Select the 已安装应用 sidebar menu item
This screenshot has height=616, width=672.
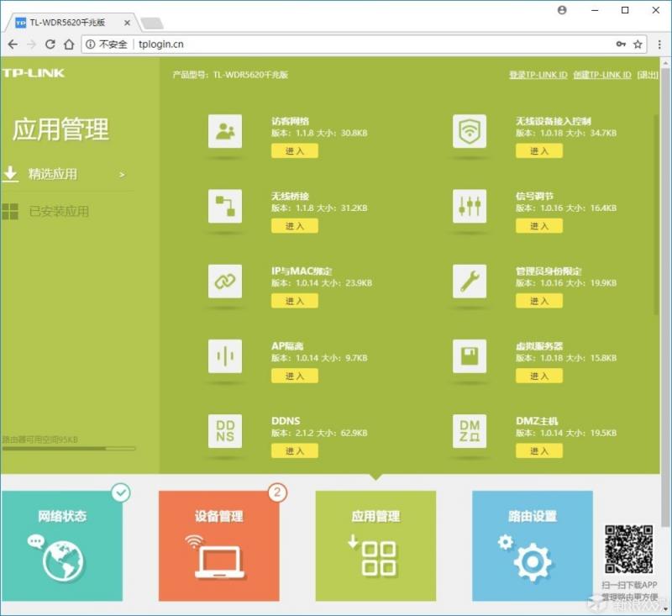(x=68, y=211)
